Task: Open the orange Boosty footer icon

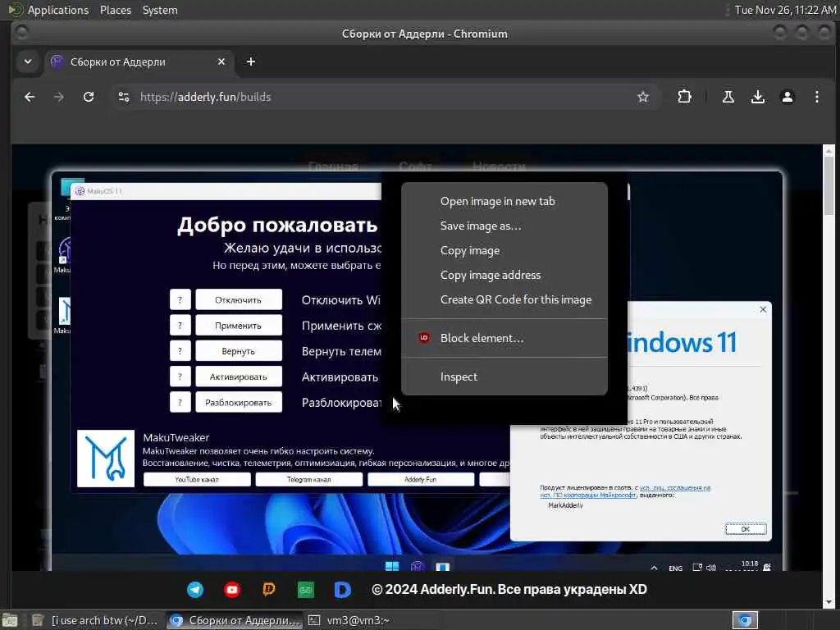Action: coord(269,589)
